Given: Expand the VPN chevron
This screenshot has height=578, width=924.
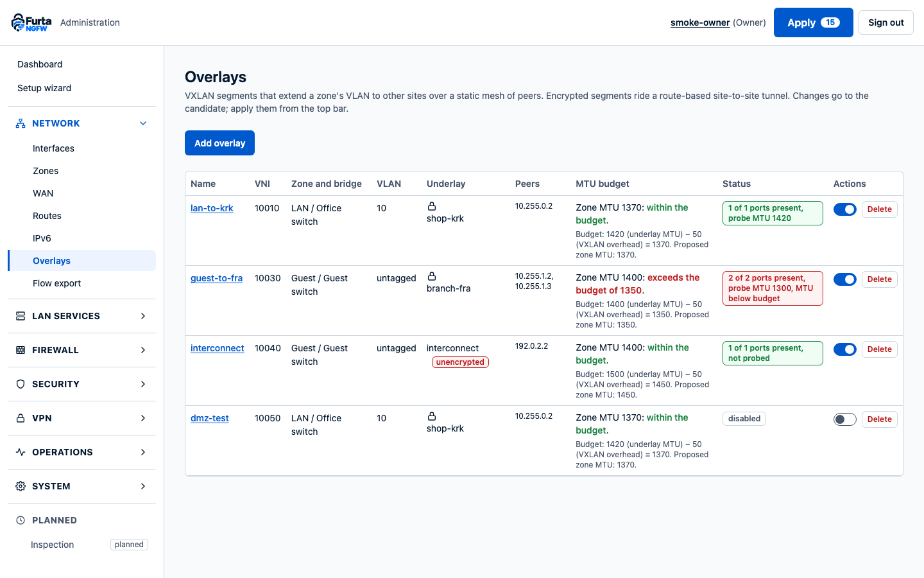Looking at the screenshot, I should tap(143, 418).
